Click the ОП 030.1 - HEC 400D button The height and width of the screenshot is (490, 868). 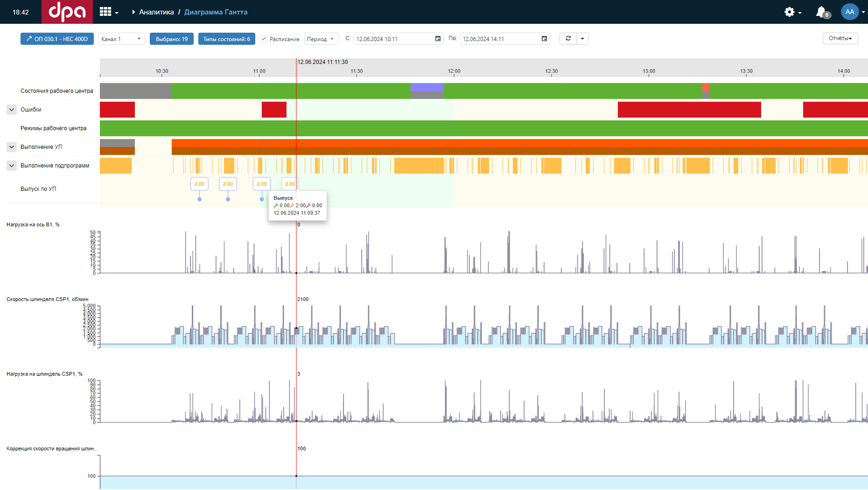(57, 39)
